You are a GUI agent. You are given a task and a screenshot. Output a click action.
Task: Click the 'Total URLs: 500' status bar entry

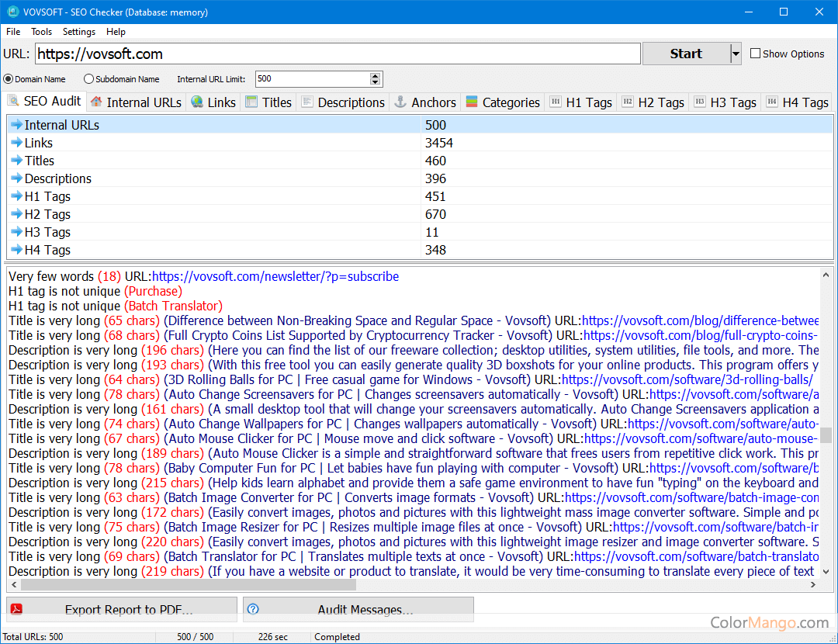(x=33, y=636)
